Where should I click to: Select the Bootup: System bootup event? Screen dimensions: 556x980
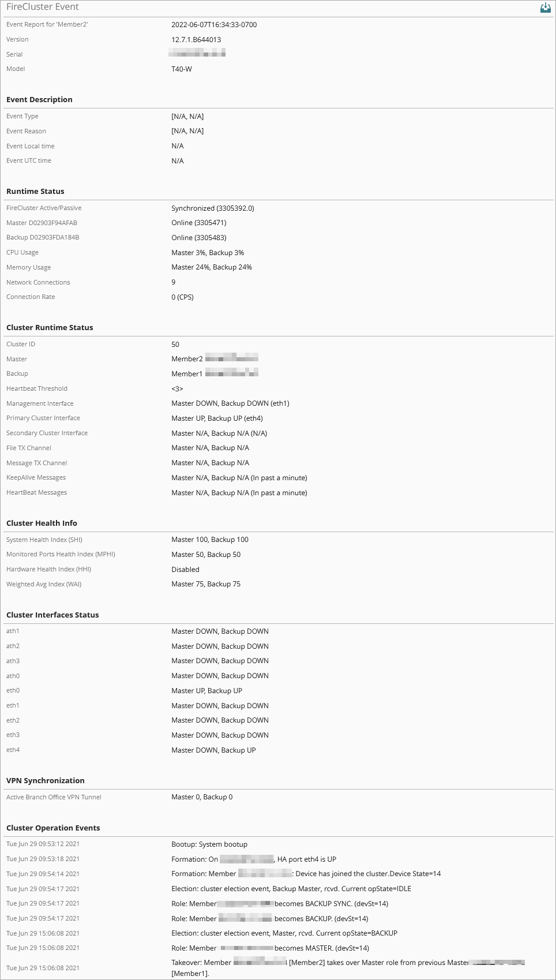pyautogui.click(x=209, y=844)
